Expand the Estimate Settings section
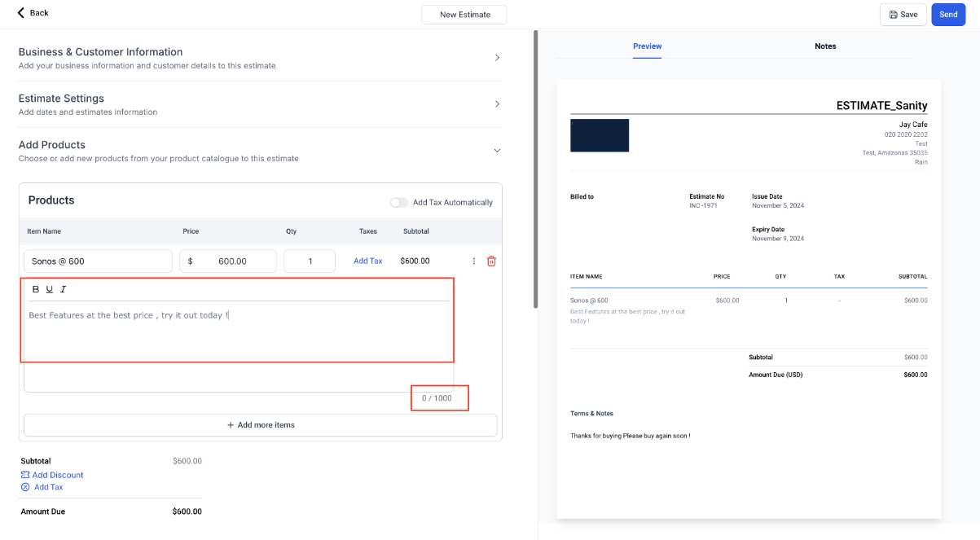The image size is (980, 540). [497, 104]
